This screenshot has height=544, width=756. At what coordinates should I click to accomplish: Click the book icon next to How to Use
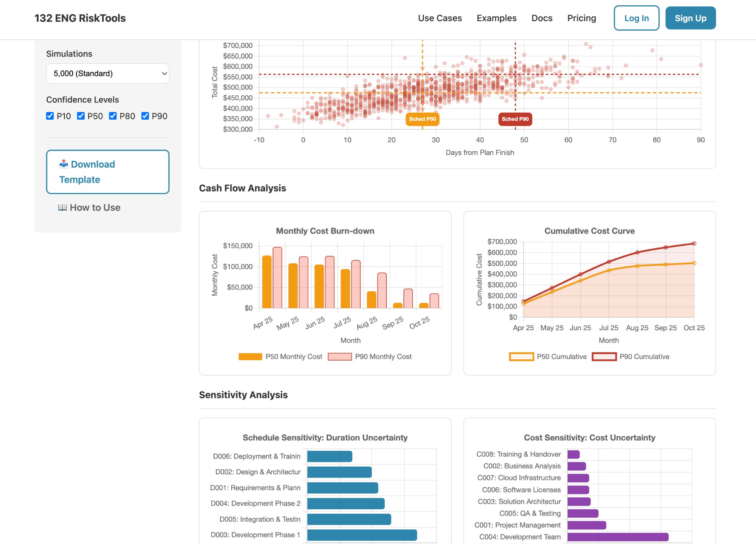point(62,207)
